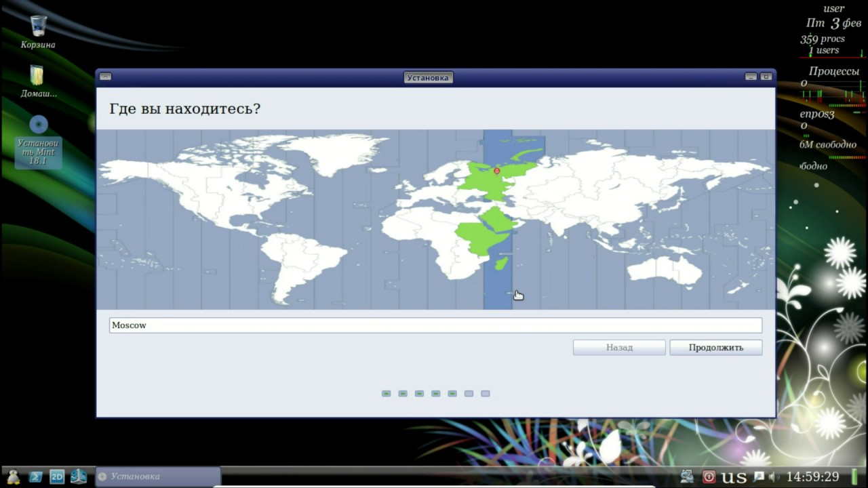868x488 pixels.
Task: Click the last installer progress step dot
Action: 485,393
